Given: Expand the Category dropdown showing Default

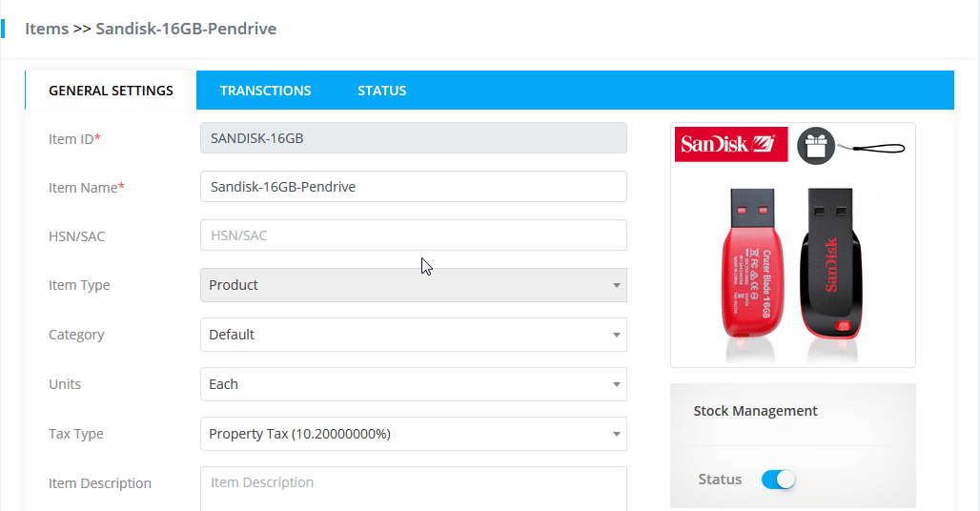Looking at the screenshot, I should click(x=413, y=335).
